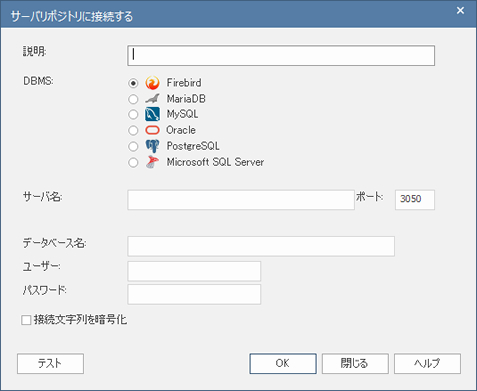Select the Firebird radio button
Image resolution: width=477 pixels, height=391 pixels.
[133, 83]
